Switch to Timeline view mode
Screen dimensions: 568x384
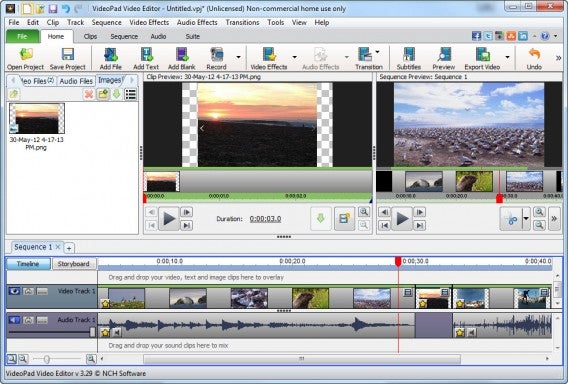tap(28, 264)
